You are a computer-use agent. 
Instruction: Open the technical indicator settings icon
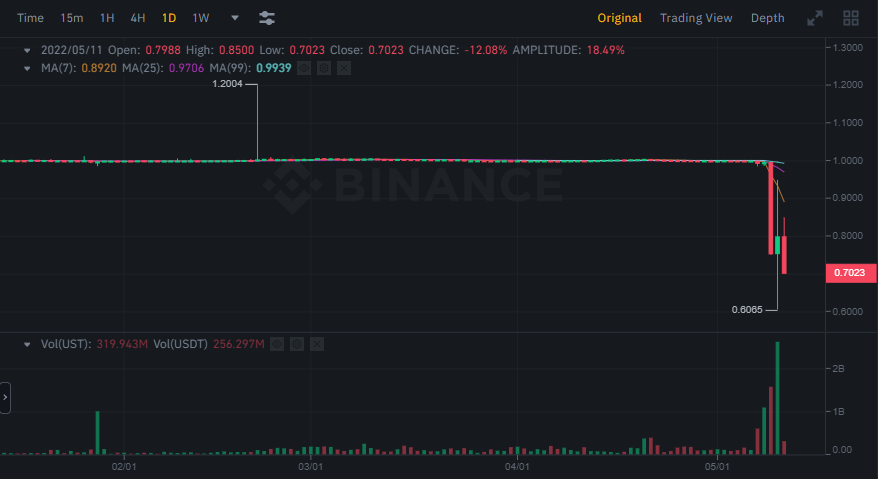click(267, 18)
